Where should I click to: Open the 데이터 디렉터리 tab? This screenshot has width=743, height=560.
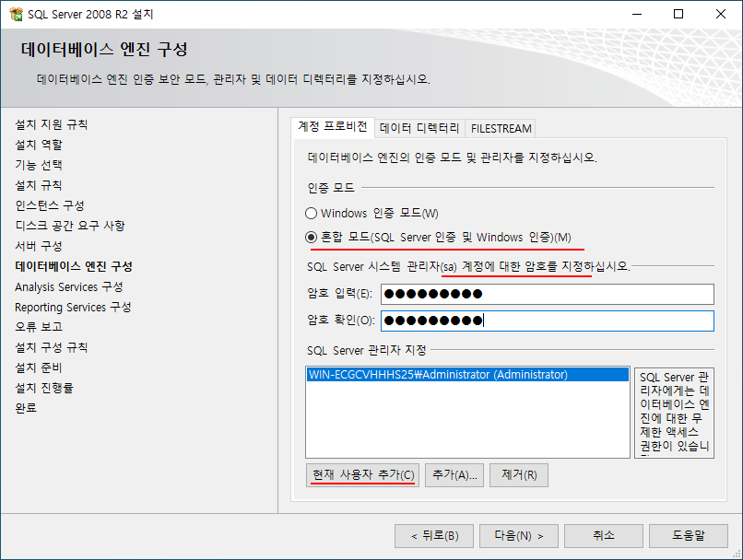coord(419,128)
